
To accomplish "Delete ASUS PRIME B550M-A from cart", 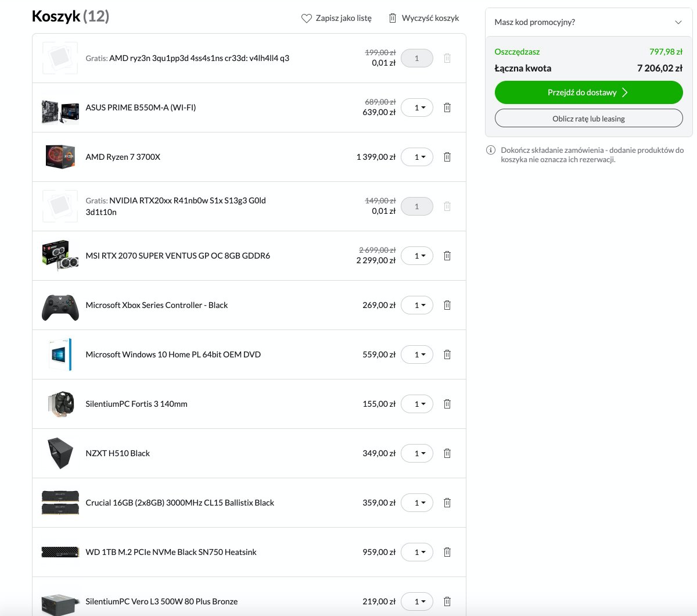I will (x=447, y=108).
